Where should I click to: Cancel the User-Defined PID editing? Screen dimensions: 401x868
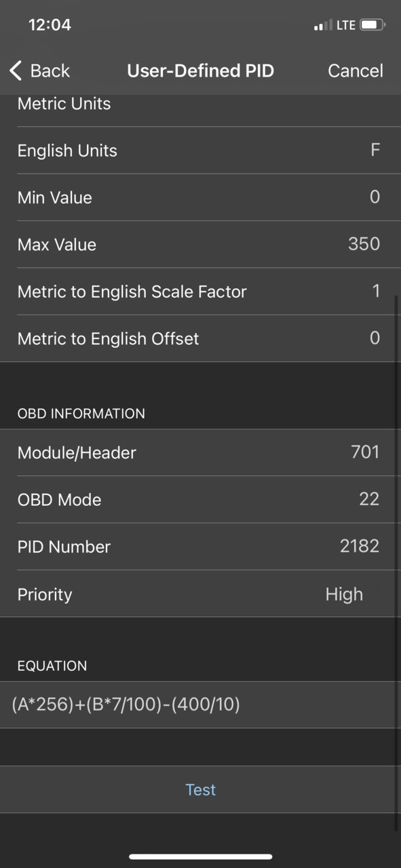click(356, 71)
